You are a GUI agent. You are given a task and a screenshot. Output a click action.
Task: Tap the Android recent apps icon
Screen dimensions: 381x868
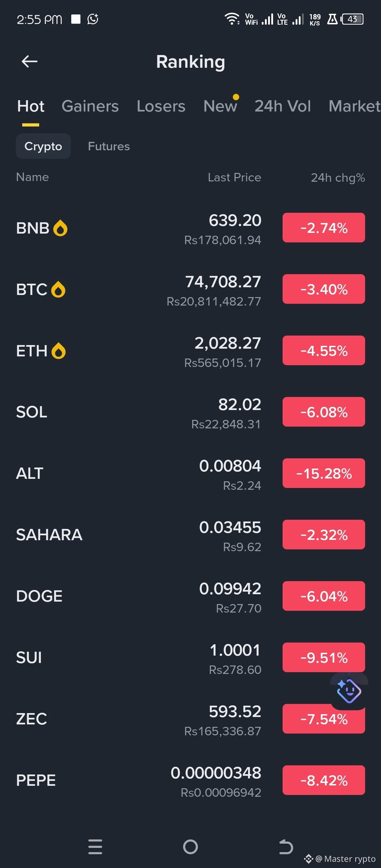point(95,847)
